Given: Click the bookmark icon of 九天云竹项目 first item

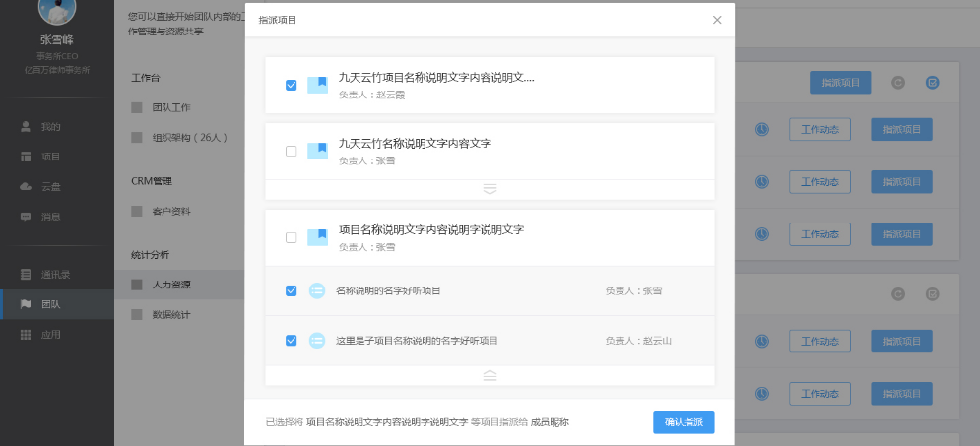Looking at the screenshot, I should (x=317, y=85).
